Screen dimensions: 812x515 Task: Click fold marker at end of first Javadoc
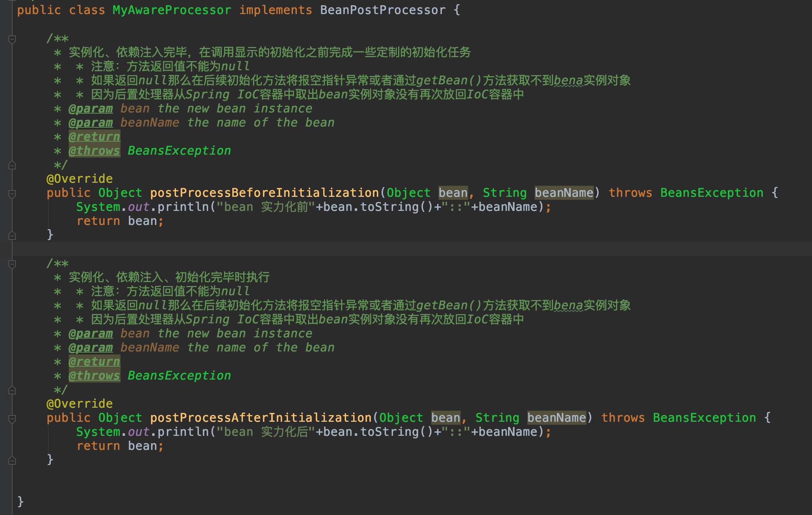pos(12,165)
